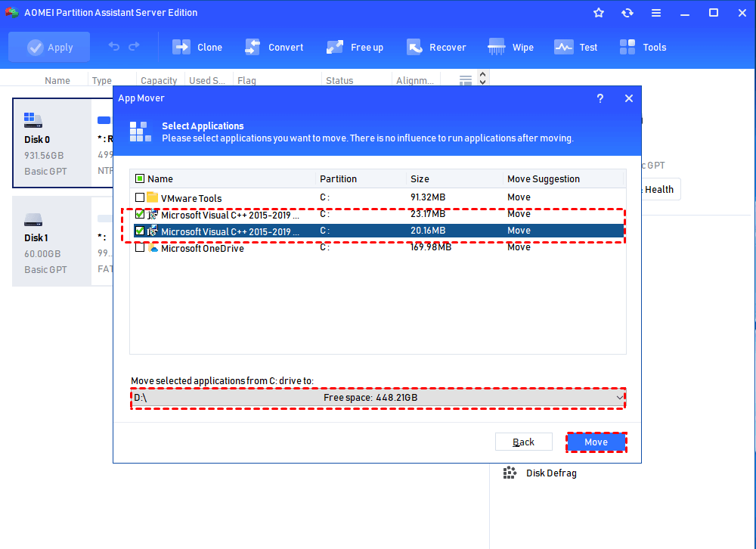Click the Wipe shredder icon
The width and height of the screenshot is (756, 549).
(496, 48)
